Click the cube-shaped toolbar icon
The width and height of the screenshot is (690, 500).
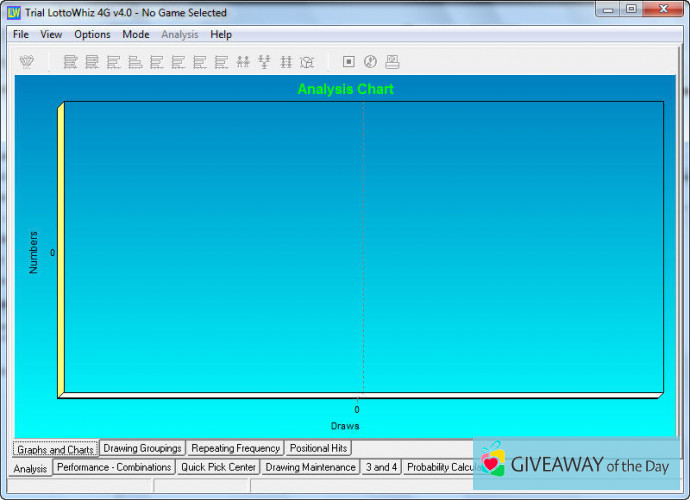[x=308, y=62]
